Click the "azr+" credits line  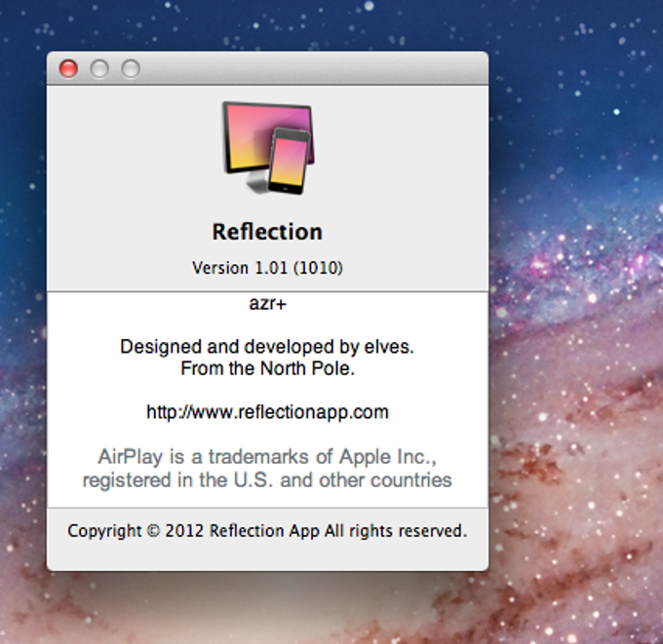[x=268, y=303]
